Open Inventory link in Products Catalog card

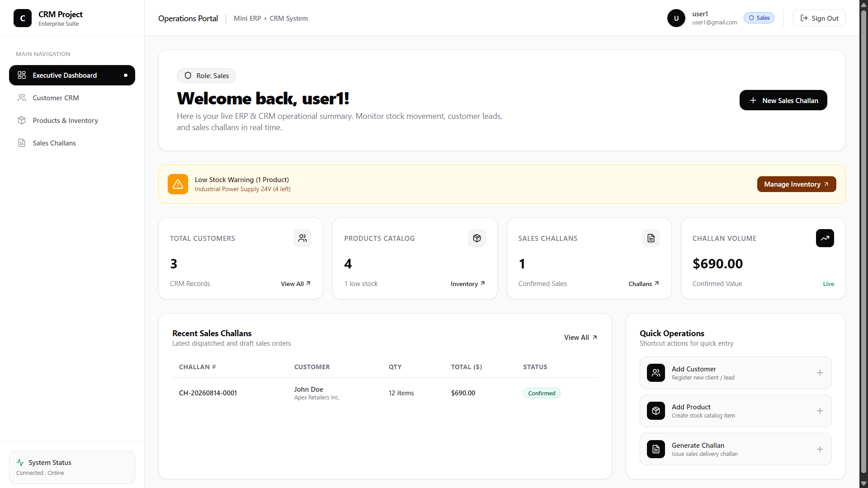[x=468, y=284]
